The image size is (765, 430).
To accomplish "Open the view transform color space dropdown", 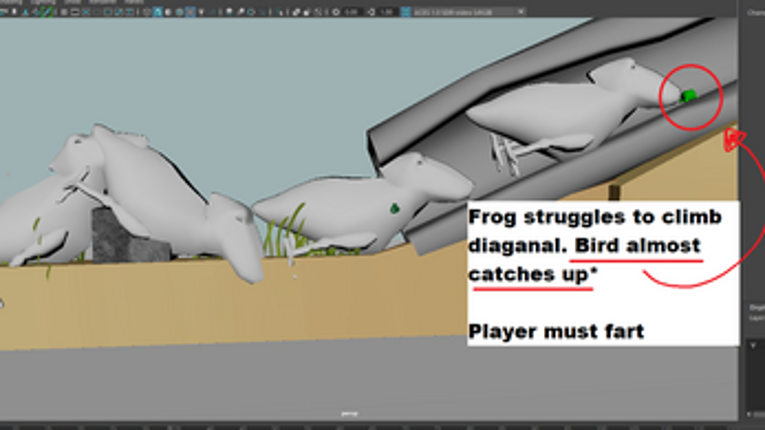I will (469, 12).
